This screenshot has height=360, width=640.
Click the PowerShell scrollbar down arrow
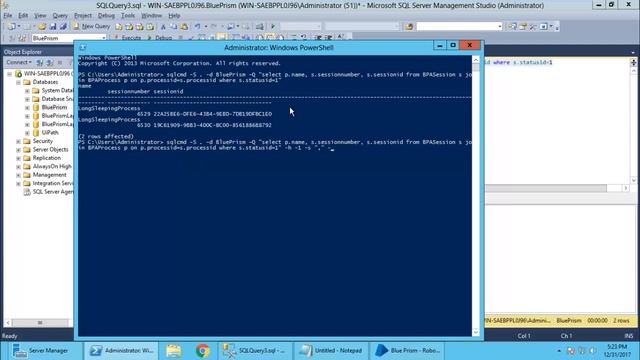[x=476, y=332]
